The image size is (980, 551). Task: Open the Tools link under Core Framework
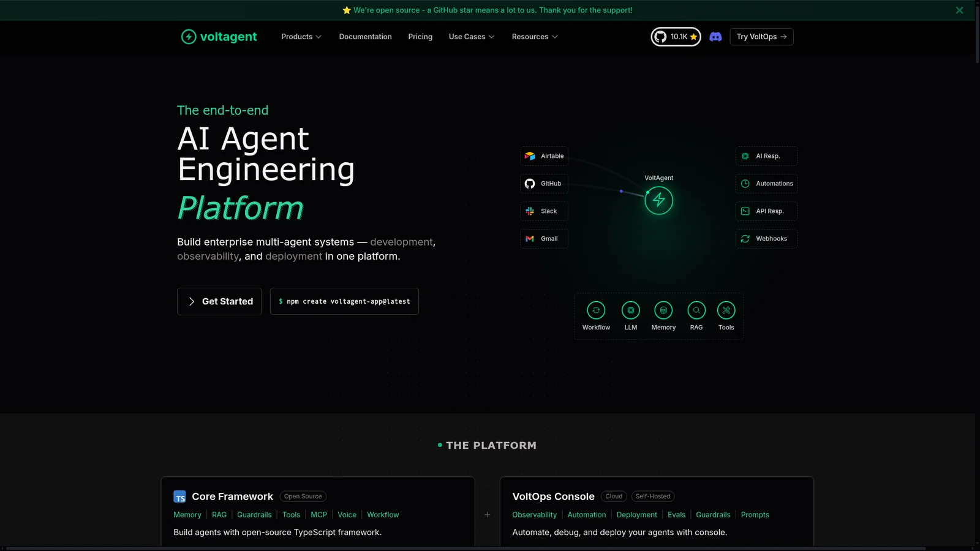click(291, 515)
